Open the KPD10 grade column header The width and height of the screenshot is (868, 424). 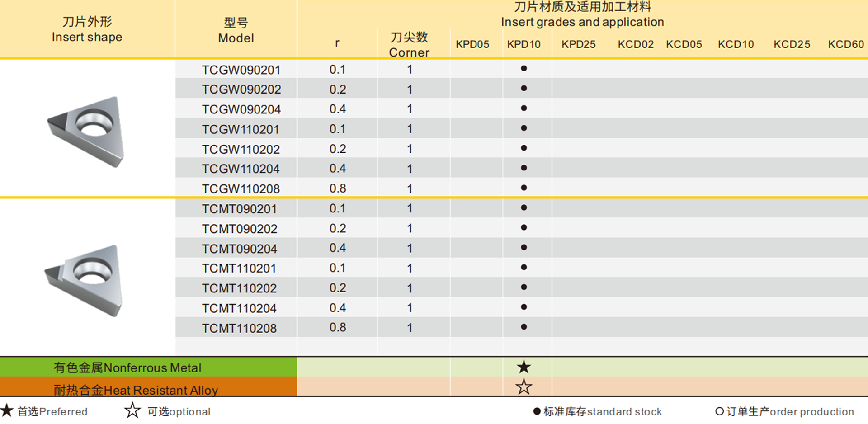point(524,44)
